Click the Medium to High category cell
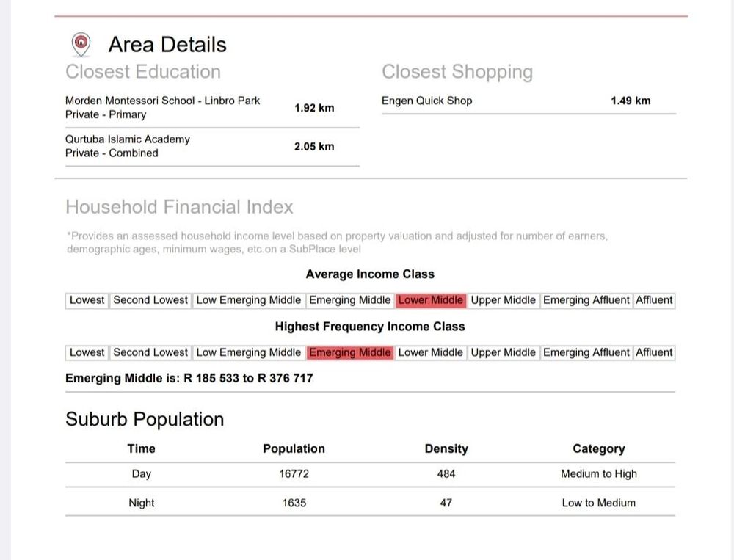 599,474
